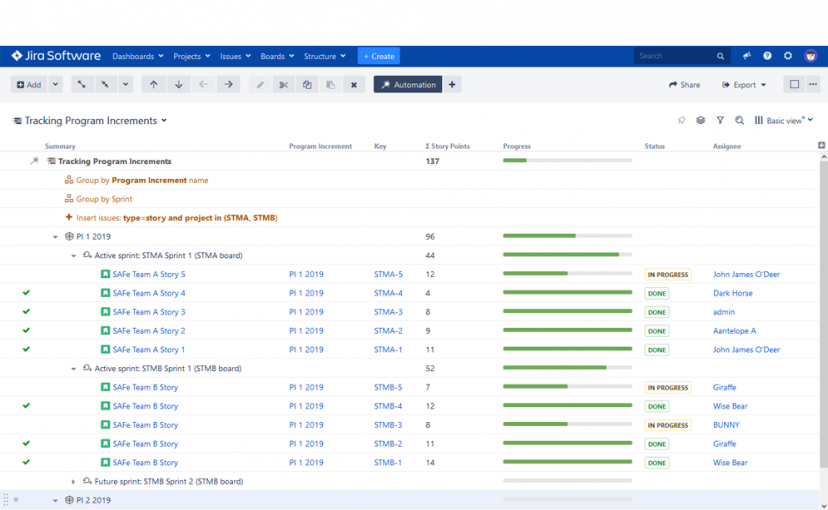Select Group by Sprint generator row
The width and height of the screenshot is (828, 510).
pos(409,199)
